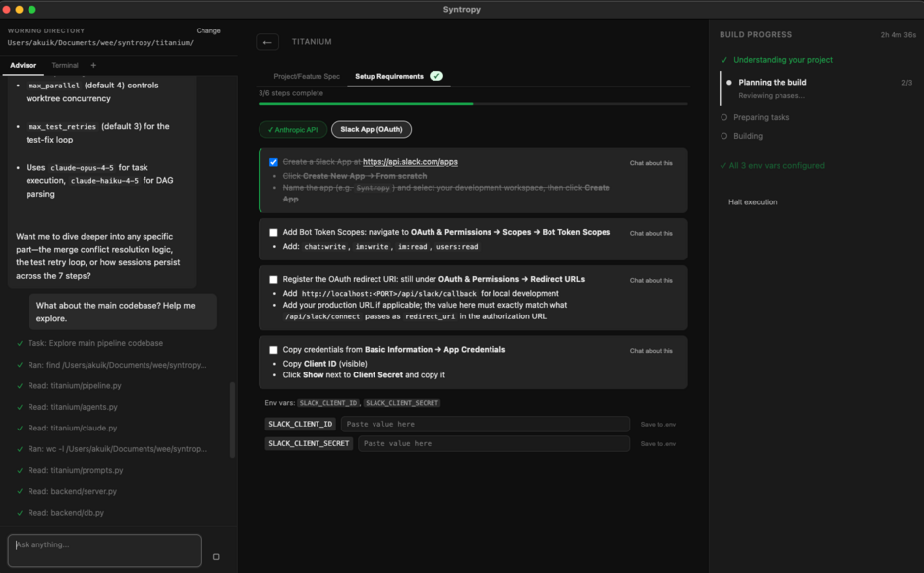This screenshot has width=924, height=573.
Task: Click the back arrow button beside TITANIUM
Action: (267, 42)
